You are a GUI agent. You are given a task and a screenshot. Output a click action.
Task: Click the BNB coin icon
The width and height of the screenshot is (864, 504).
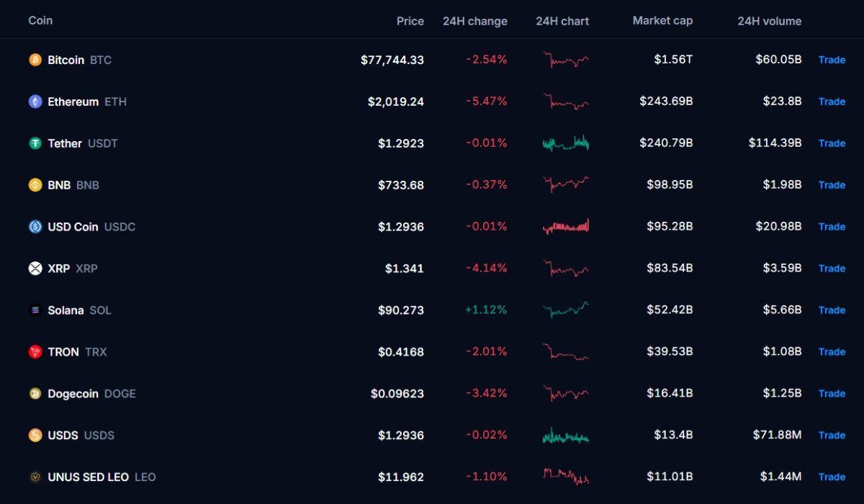pos(35,185)
